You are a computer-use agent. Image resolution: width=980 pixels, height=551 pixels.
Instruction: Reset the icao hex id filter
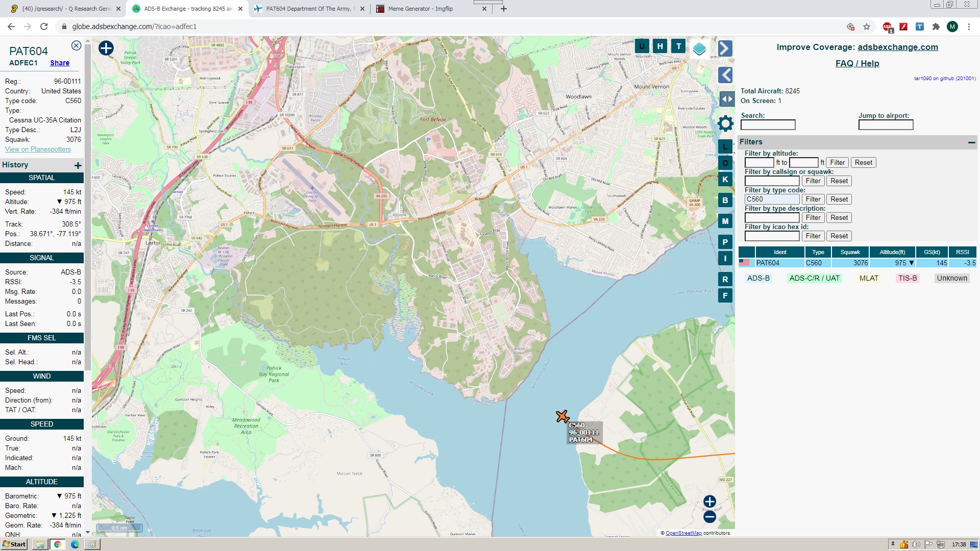(x=839, y=236)
